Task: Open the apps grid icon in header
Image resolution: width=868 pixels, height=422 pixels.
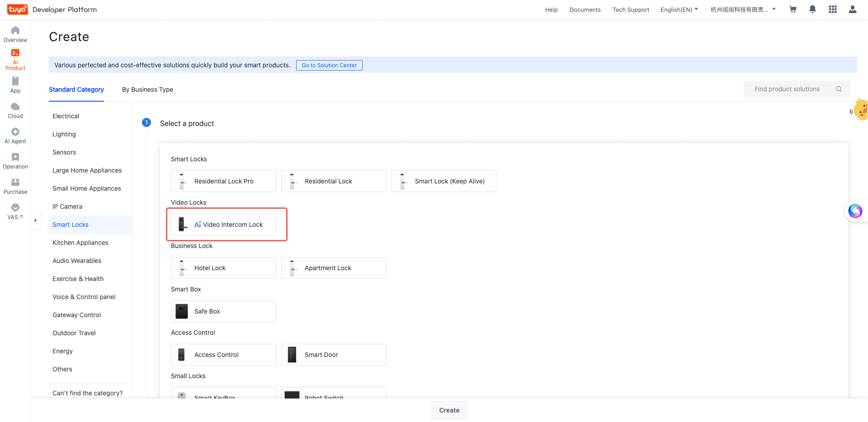Action: point(832,9)
